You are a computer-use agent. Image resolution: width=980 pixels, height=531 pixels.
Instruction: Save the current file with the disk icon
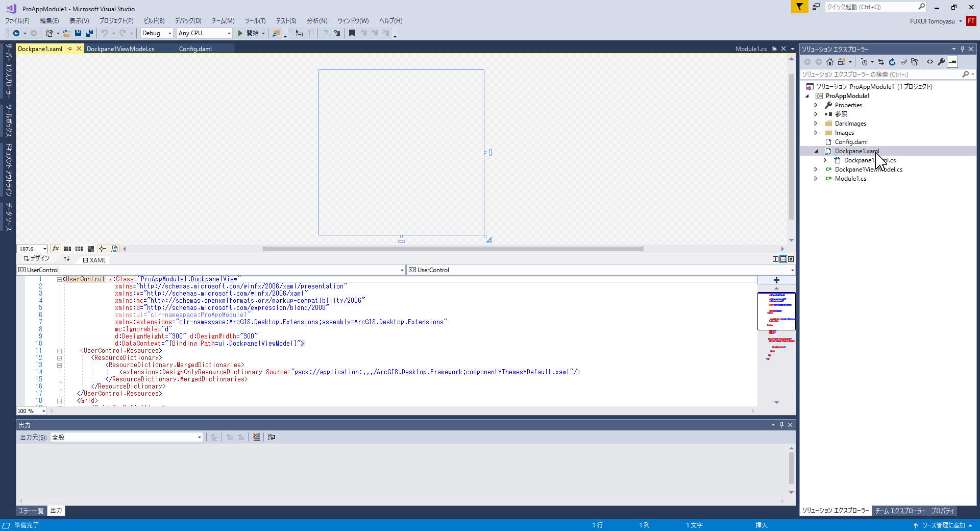(x=78, y=33)
